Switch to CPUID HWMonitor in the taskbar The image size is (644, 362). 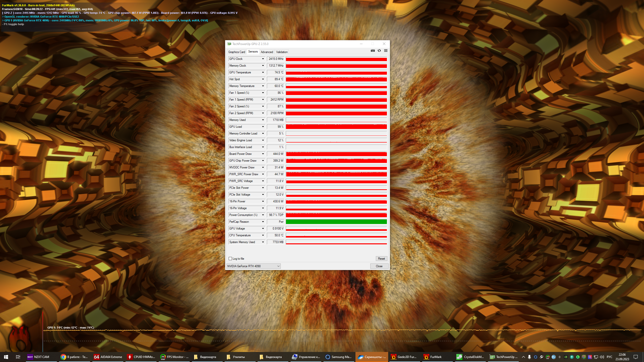[141, 357]
